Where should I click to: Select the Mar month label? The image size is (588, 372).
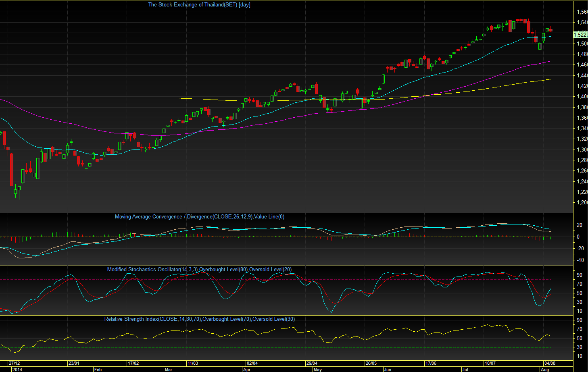coord(168,369)
